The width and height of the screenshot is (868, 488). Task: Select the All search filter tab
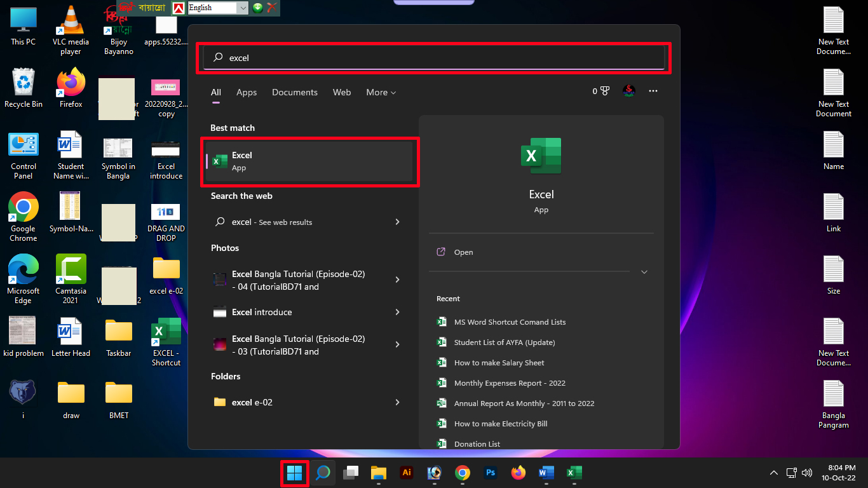click(216, 92)
